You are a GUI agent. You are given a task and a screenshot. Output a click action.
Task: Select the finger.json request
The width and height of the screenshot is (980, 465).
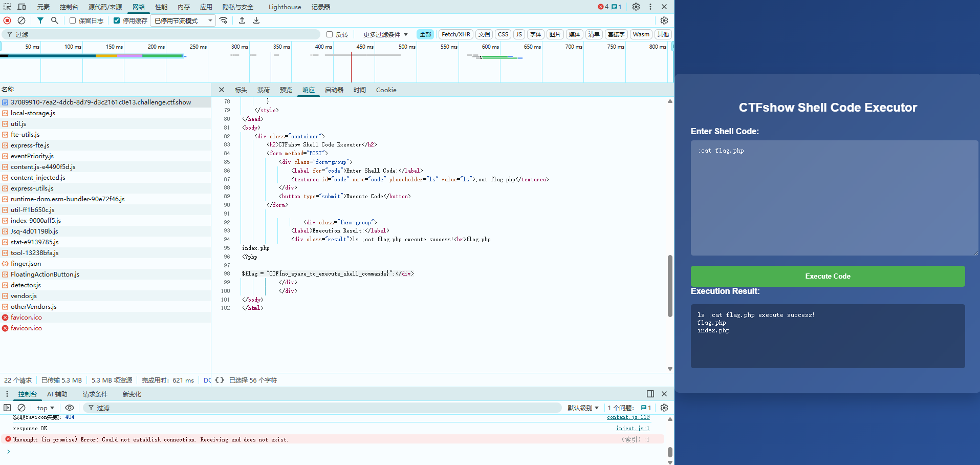coord(105,263)
